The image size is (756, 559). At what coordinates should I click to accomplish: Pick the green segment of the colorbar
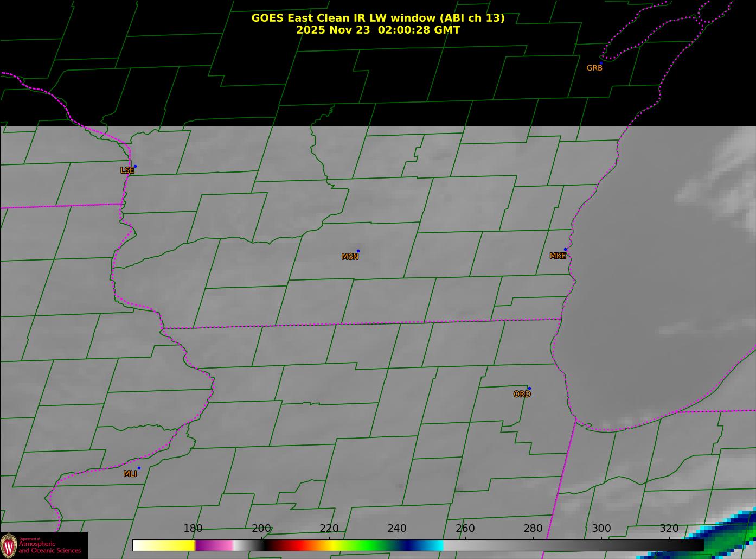[369, 545]
